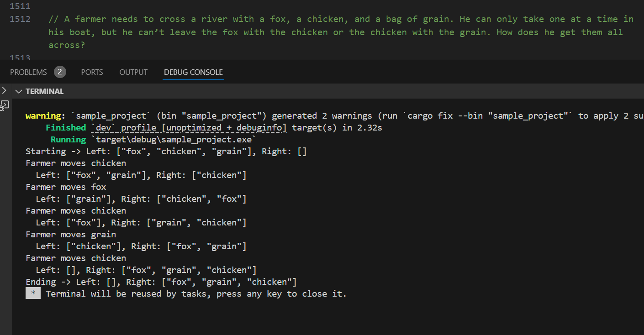This screenshot has height=335, width=644.
Task: Click the asterisk marker before "Terminal will be reused"
Action: click(33, 293)
